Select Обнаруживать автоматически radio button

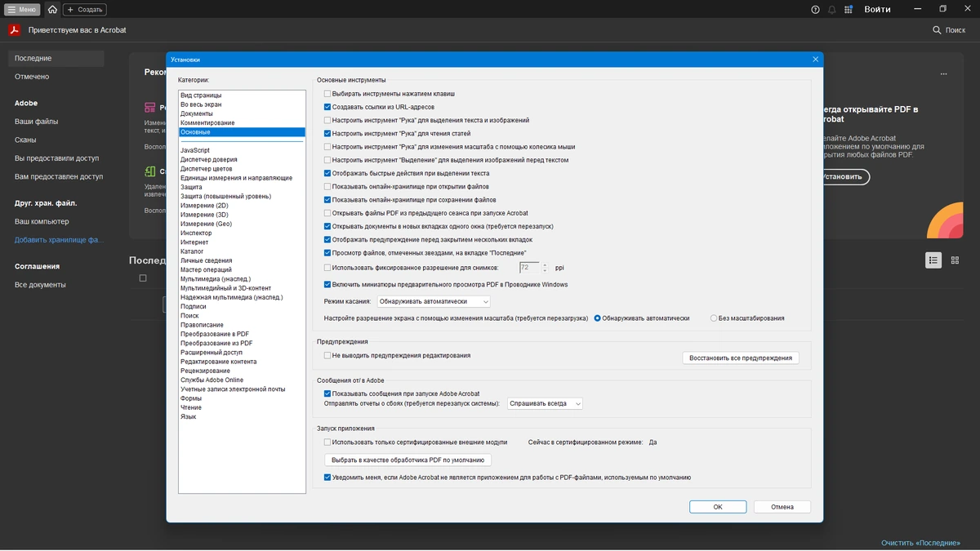click(598, 318)
